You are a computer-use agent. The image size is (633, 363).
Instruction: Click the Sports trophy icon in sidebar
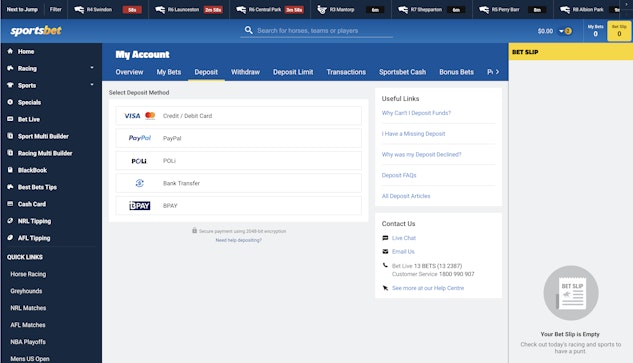tap(10, 85)
